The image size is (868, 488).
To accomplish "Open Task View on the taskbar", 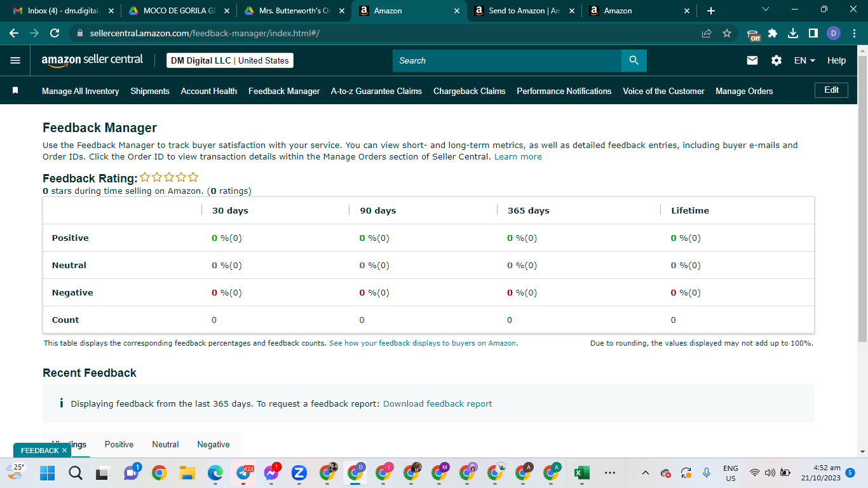I will 102,473.
